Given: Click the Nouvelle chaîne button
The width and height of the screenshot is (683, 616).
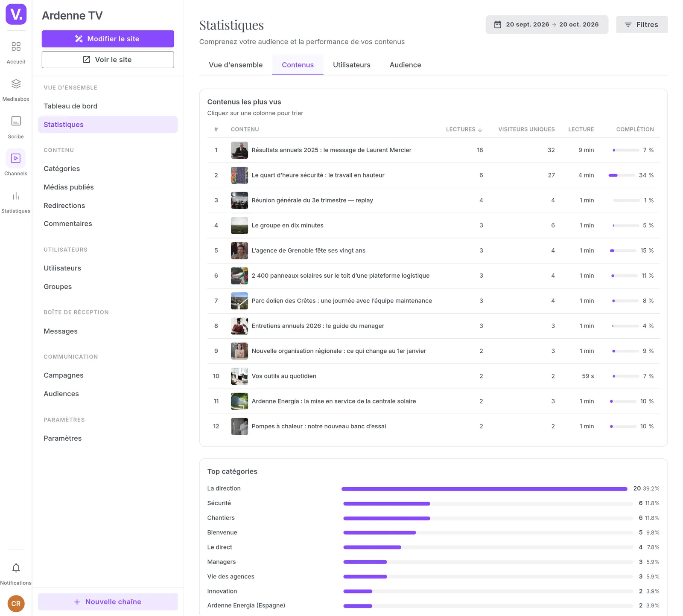Looking at the screenshot, I should (x=108, y=601).
